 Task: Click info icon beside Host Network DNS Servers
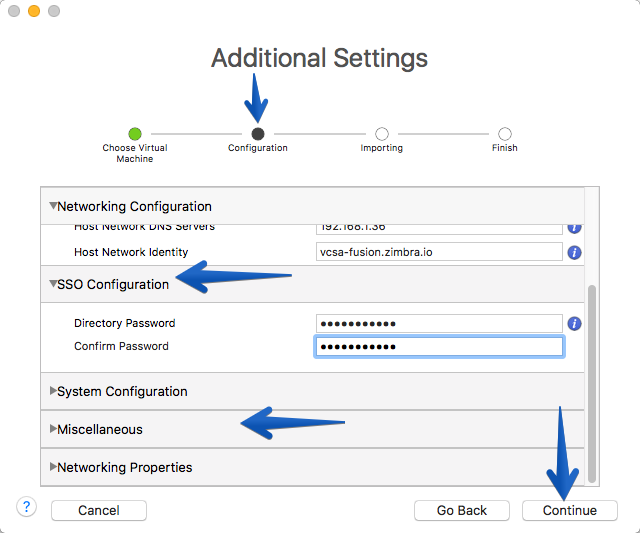[x=574, y=229]
